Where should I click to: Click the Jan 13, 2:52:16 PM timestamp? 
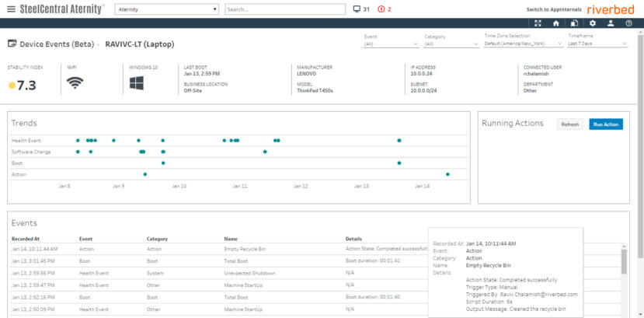coord(33,297)
